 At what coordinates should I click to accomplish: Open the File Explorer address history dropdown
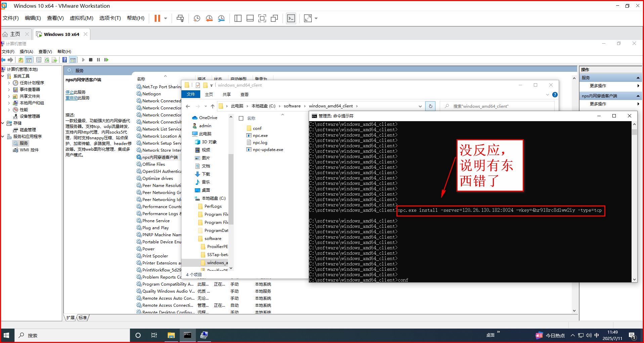click(x=420, y=106)
